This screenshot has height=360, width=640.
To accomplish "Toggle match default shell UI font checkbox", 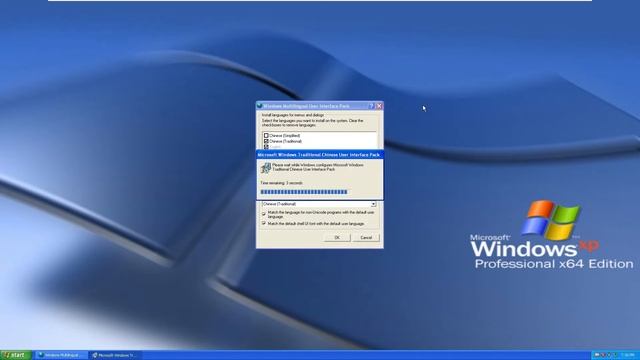I will click(264, 224).
